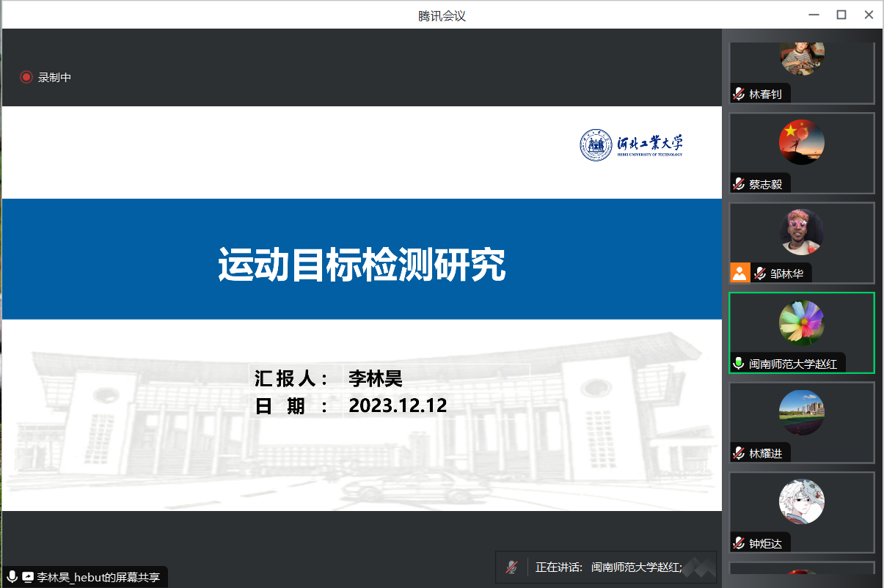Screen dimensions: 884x588
Task: Click the 正在讲话 current speaker name
Action: (x=637, y=567)
